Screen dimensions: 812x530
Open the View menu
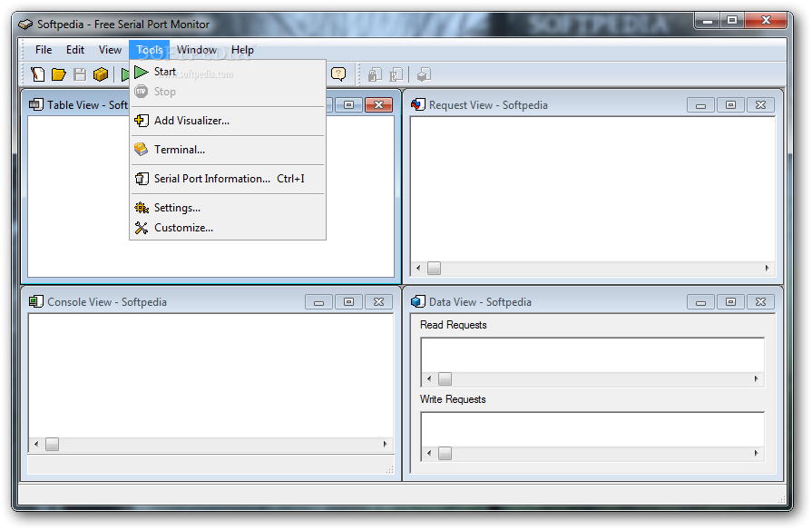coord(110,50)
